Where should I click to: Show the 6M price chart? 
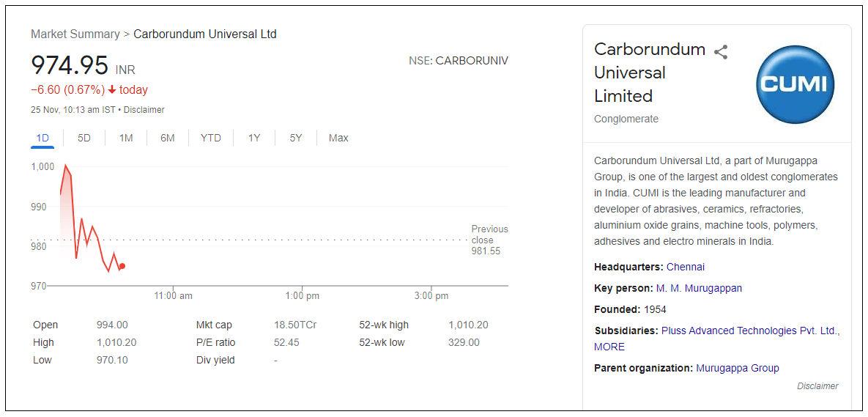pos(168,138)
